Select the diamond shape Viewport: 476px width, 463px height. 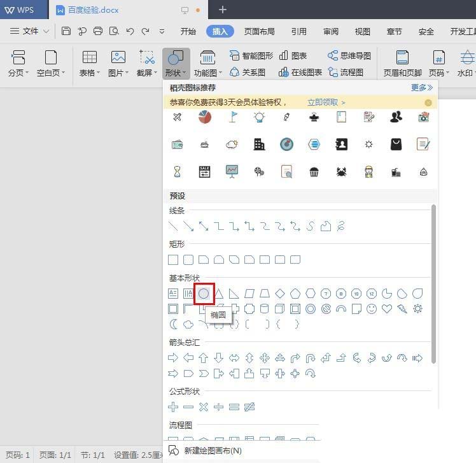coord(280,294)
